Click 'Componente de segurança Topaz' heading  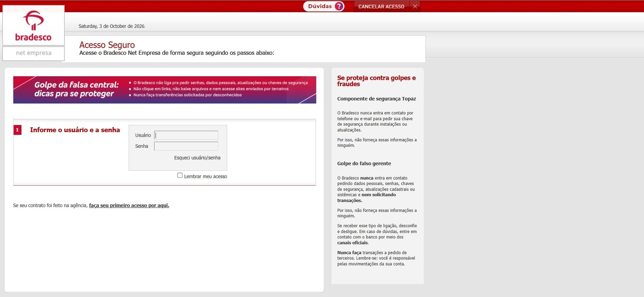pyautogui.click(x=377, y=99)
